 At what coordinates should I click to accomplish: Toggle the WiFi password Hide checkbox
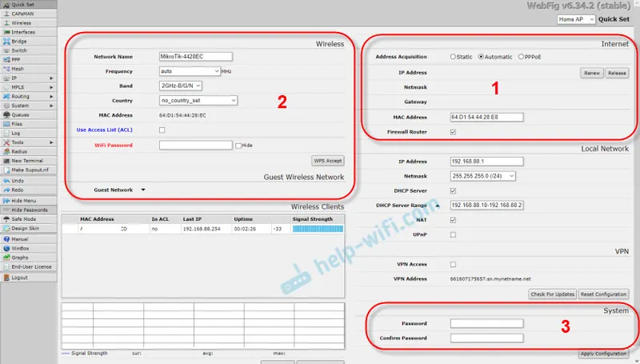(x=238, y=146)
